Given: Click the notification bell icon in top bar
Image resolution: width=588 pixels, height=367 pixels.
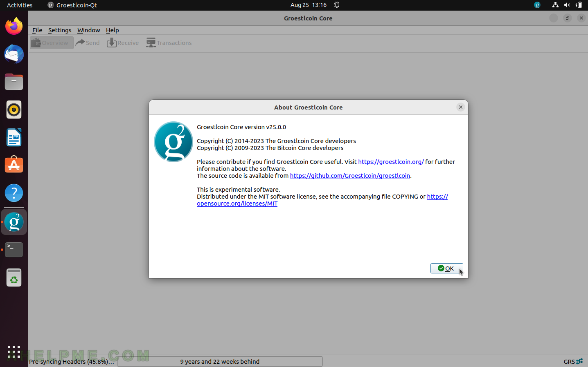Looking at the screenshot, I should coord(337,5).
